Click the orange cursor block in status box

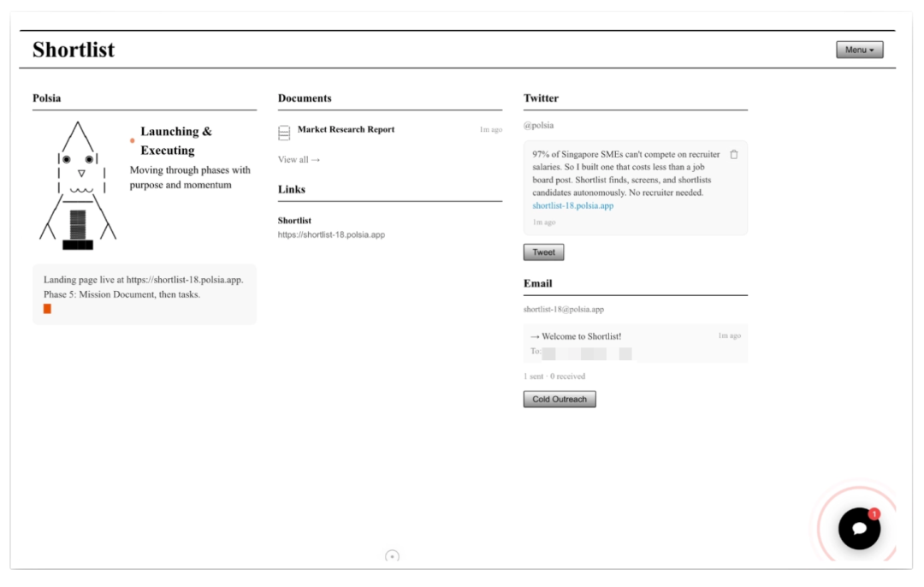pos(47,309)
